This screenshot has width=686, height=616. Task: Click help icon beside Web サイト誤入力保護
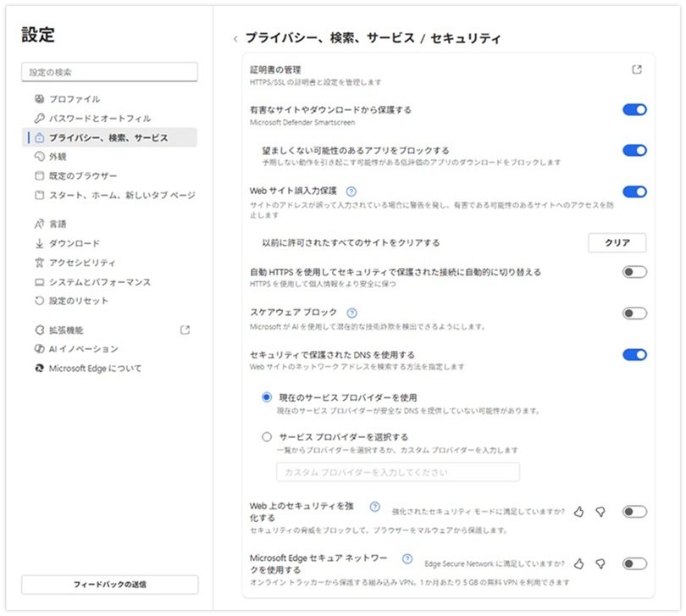[x=351, y=191]
